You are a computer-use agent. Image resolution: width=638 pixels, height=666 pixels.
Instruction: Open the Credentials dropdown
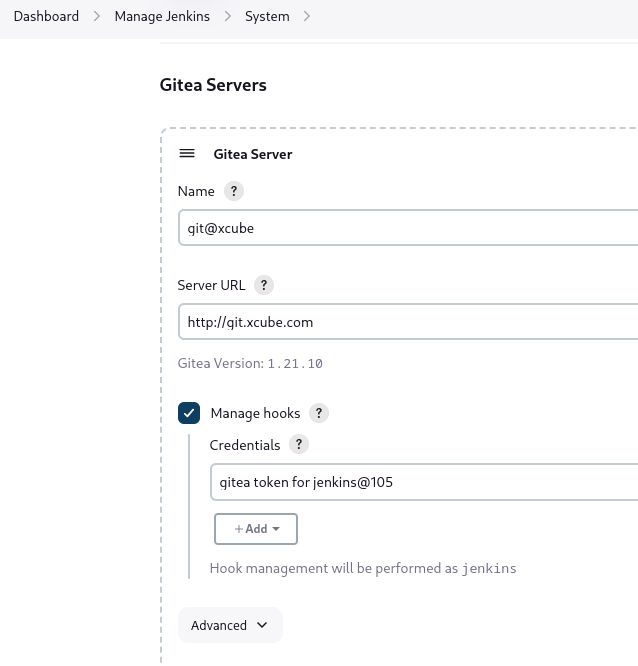[424, 482]
